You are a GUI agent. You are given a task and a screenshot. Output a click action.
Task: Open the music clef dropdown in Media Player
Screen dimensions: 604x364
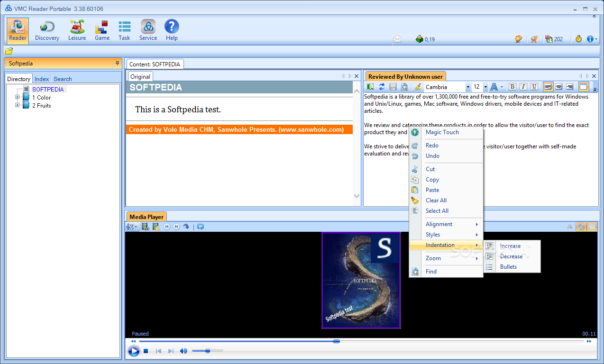click(132, 227)
